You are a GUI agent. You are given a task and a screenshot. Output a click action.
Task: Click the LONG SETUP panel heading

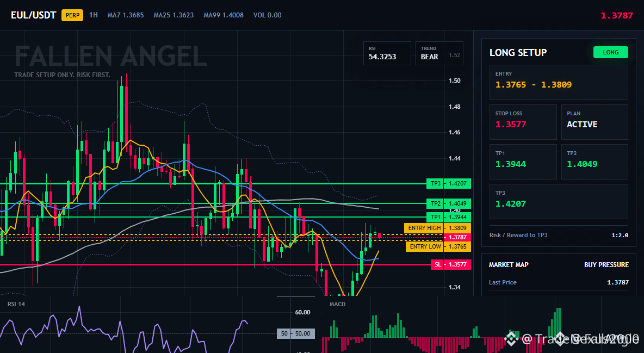pyautogui.click(x=518, y=53)
